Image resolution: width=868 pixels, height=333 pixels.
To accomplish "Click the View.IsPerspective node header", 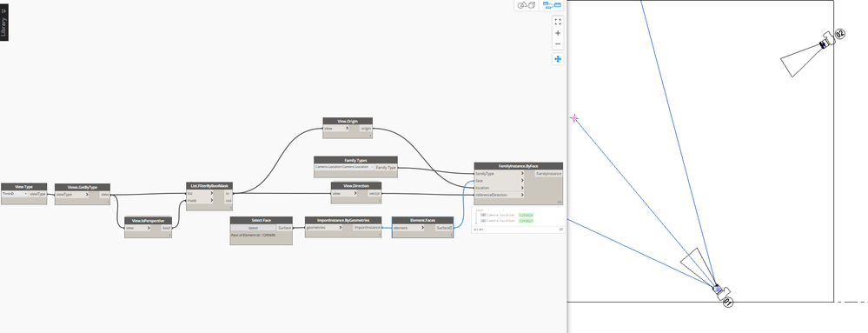I will [x=149, y=221].
